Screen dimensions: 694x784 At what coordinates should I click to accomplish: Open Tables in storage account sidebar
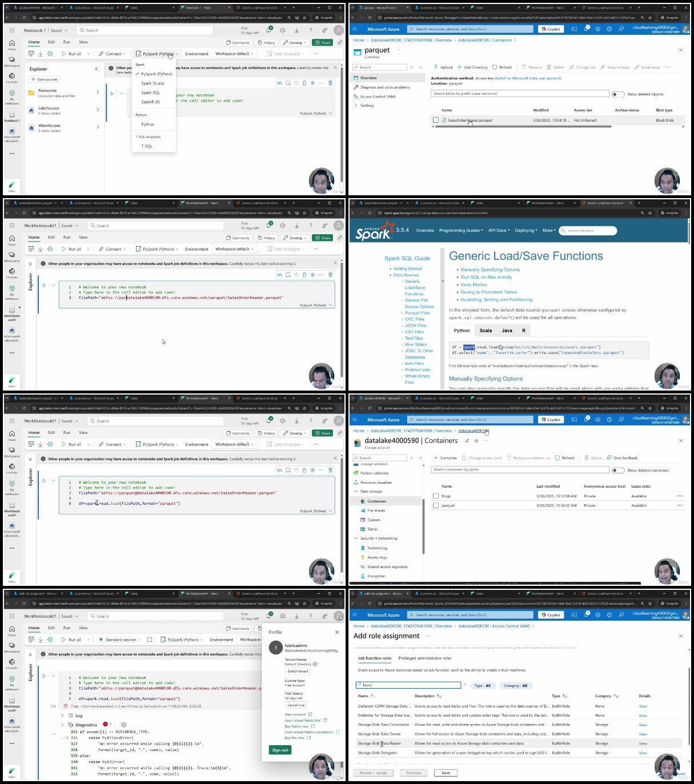[x=372, y=529]
